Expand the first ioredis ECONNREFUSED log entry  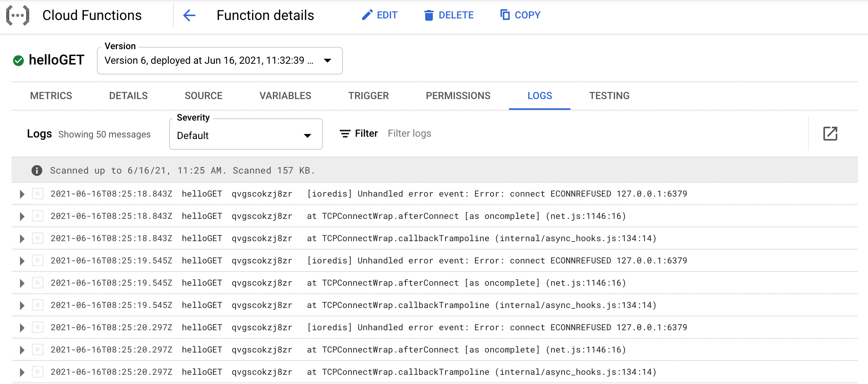tap(22, 194)
